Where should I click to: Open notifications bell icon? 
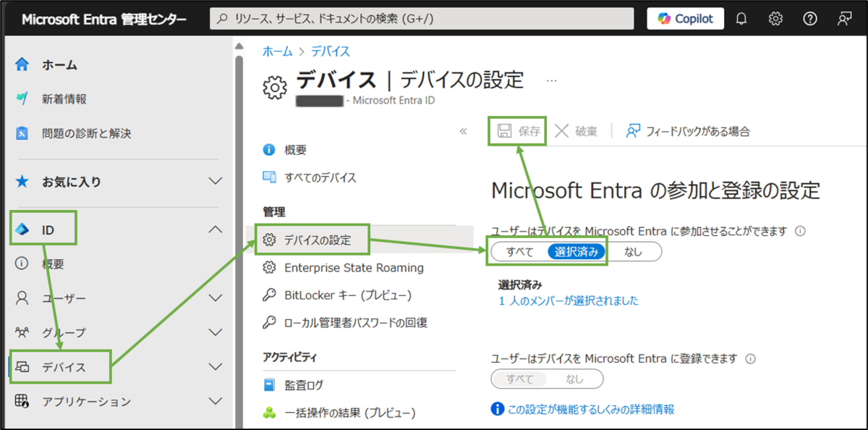741,19
